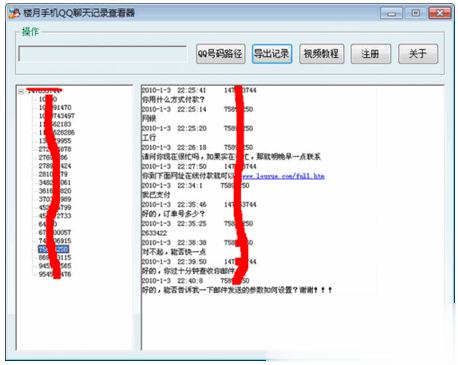458x365 pixels.
Task: Click the chat line reading 网银
Action: 149,118
